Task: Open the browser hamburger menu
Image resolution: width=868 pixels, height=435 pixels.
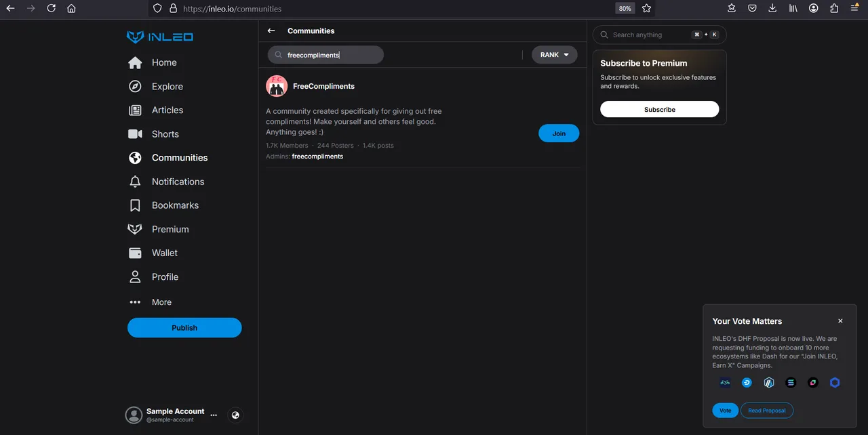Action: pyautogui.click(x=855, y=8)
